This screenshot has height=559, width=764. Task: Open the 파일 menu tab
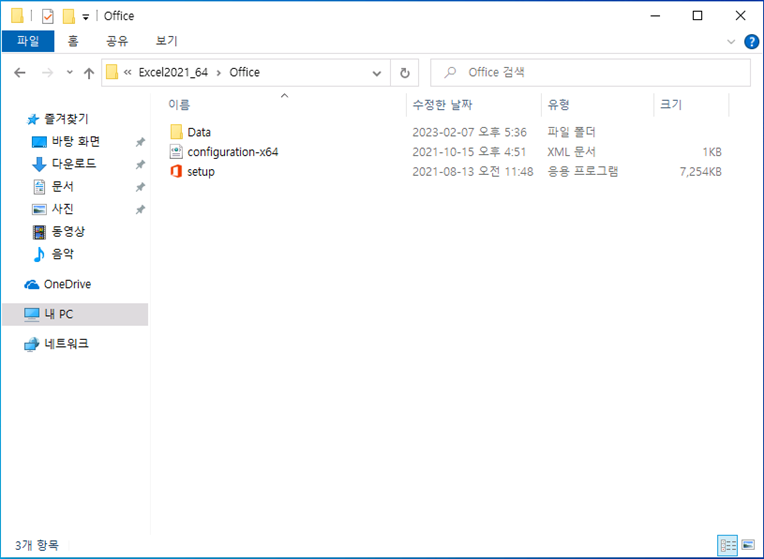[x=28, y=41]
